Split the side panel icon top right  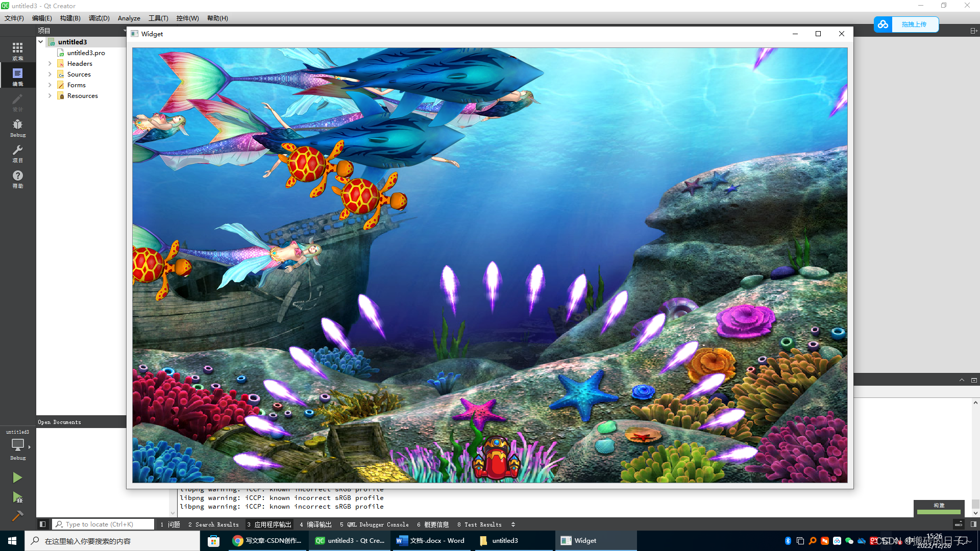coord(973,31)
